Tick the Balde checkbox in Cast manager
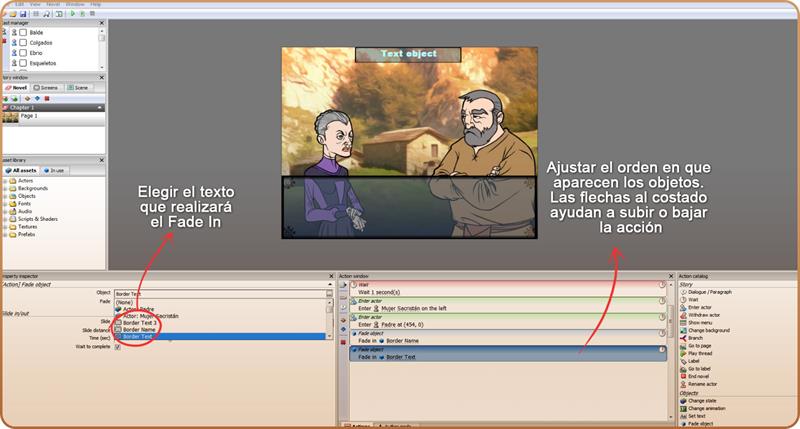This screenshot has width=800, height=429. (23, 33)
